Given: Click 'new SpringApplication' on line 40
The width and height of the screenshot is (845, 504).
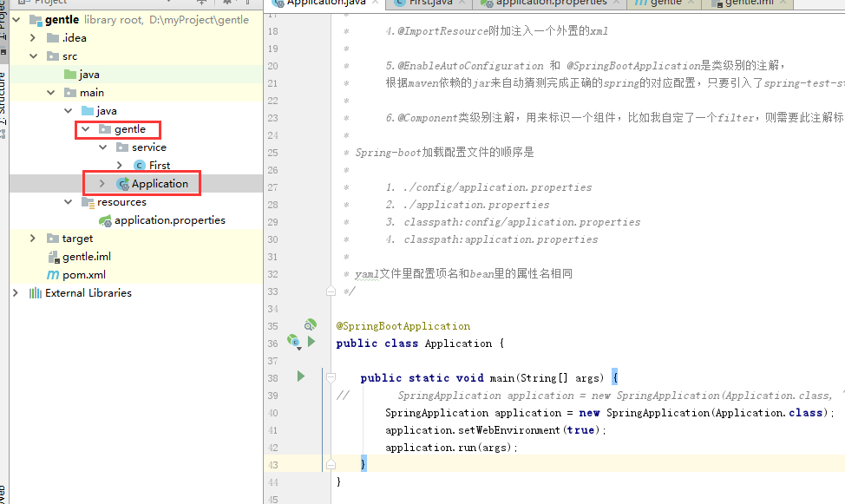Looking at the screenshot, I should 644,413.
